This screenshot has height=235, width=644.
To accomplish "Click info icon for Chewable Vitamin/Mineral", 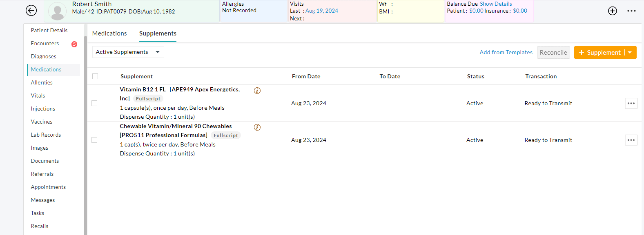I will click(x=257, y=127).
